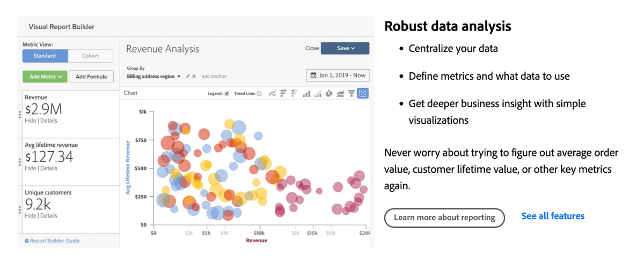Open the Jan 1, 2019 - Now date picker
The image size is (644, 268).
(338, 76)
